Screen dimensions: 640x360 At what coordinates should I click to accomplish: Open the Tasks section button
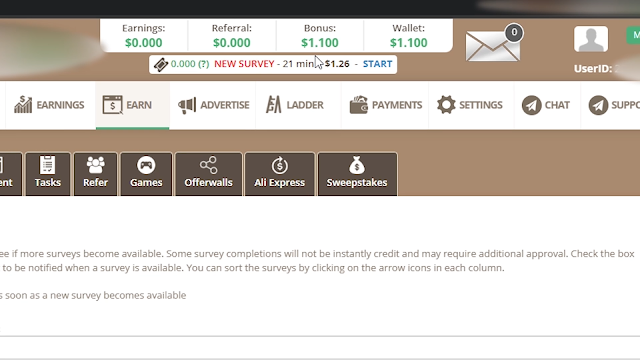[48, 174]
